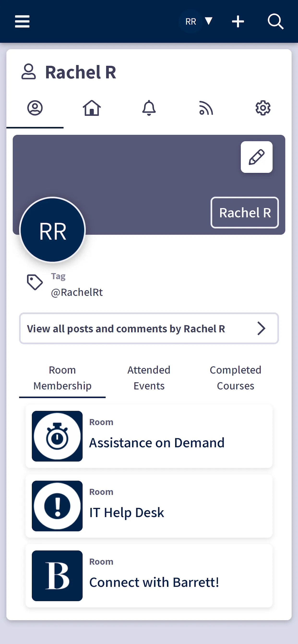Screen dimensions: 298x644
Task: Click the RR account avatar in header
Action: click(191, 22)
